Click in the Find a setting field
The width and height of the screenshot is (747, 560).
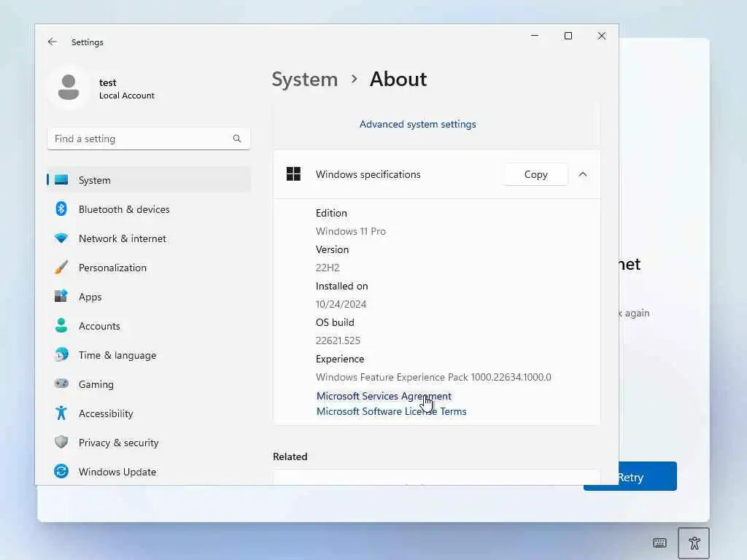149,139
